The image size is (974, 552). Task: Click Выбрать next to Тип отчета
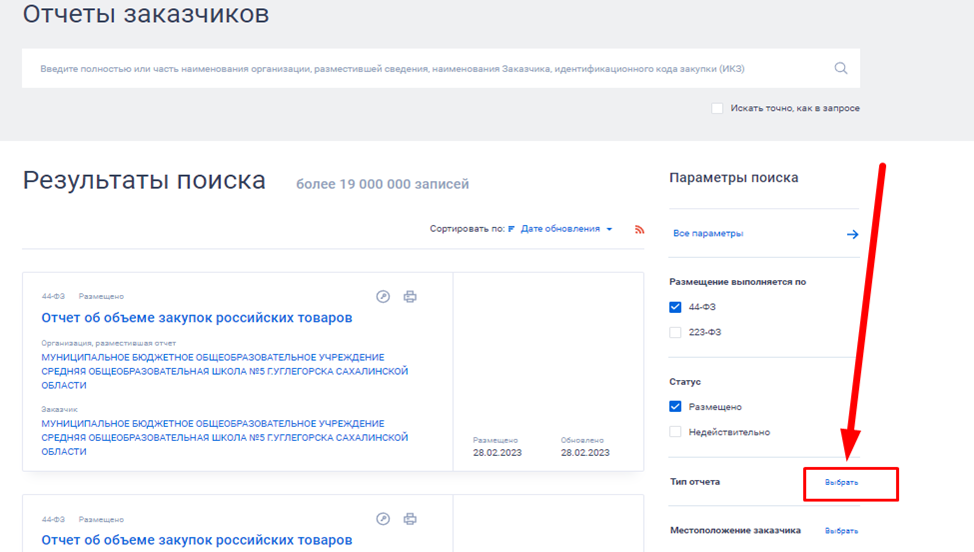click(841, 482)
